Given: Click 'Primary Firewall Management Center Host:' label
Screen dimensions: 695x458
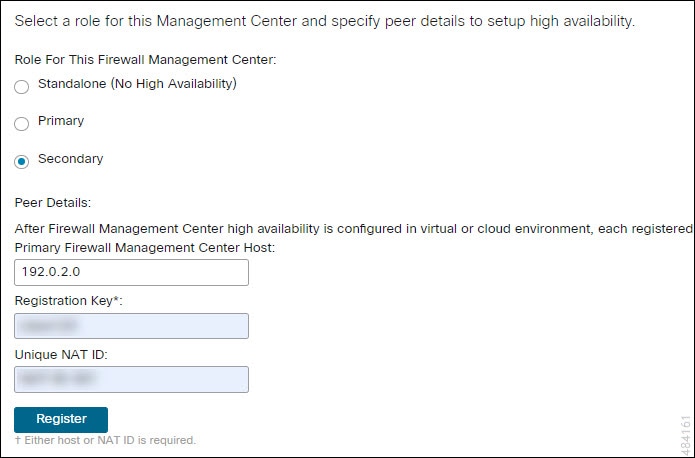Looking at the screenshot, I should point(145,248).
